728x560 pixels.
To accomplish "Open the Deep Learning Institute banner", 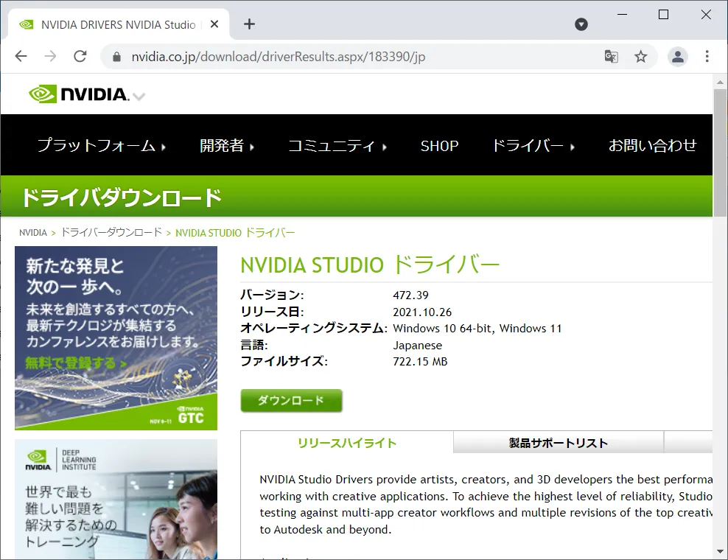I will 116,499.
